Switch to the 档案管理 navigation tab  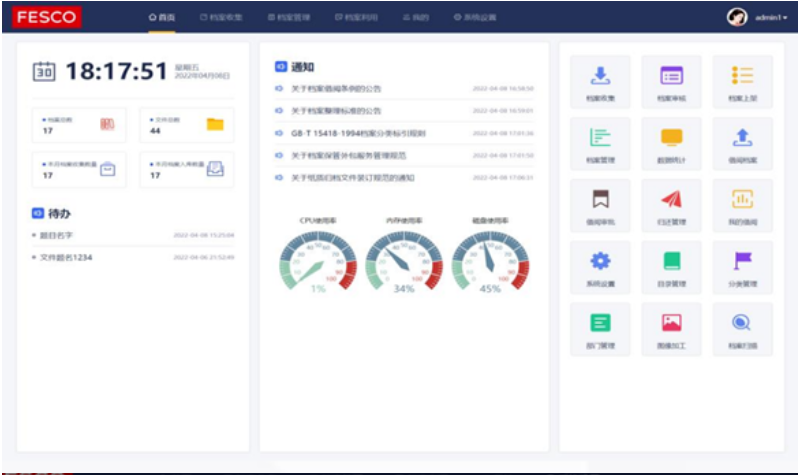288,17
